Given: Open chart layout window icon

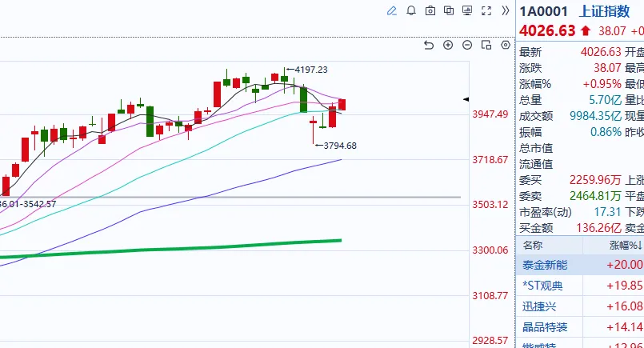Looking at the screenshot, I should pos(486,45).
